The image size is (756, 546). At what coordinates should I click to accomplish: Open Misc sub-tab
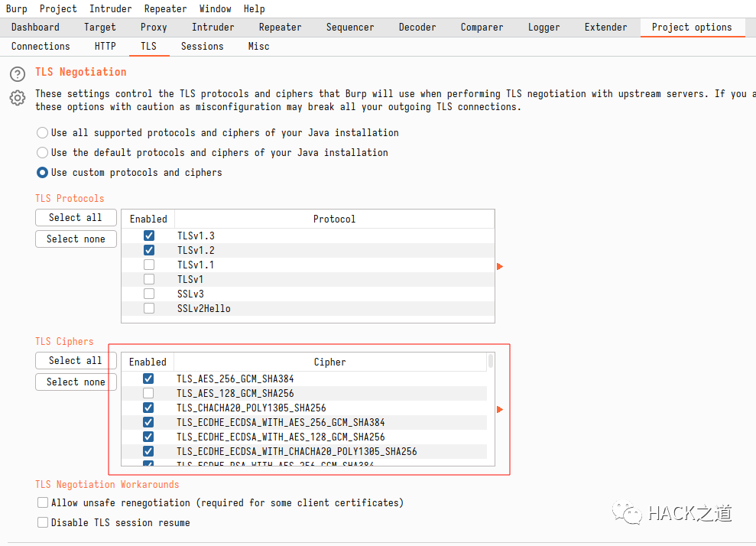(258, 47)
